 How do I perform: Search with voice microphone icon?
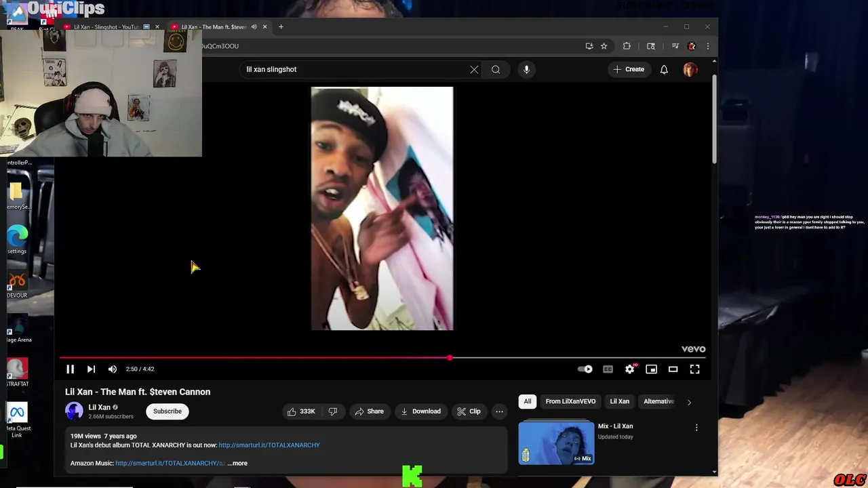[526, 69]
